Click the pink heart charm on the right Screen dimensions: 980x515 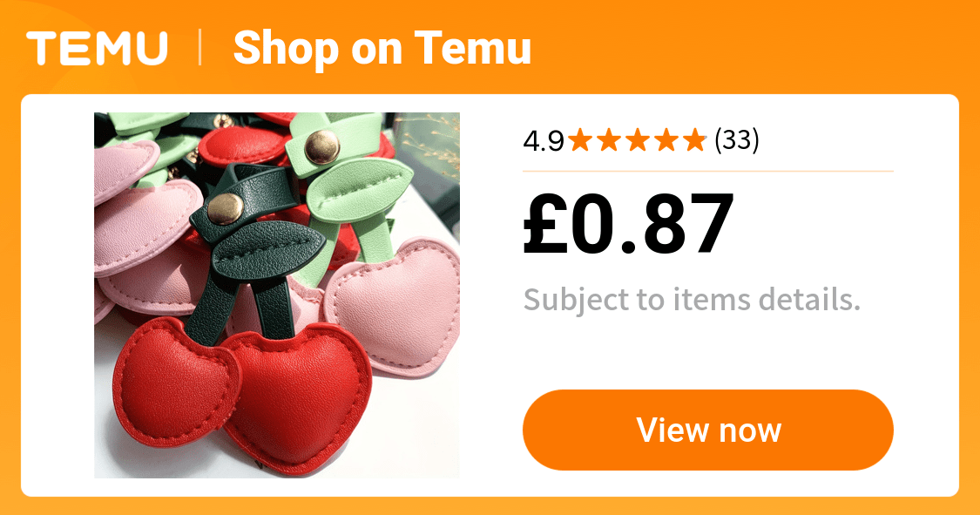395,306
